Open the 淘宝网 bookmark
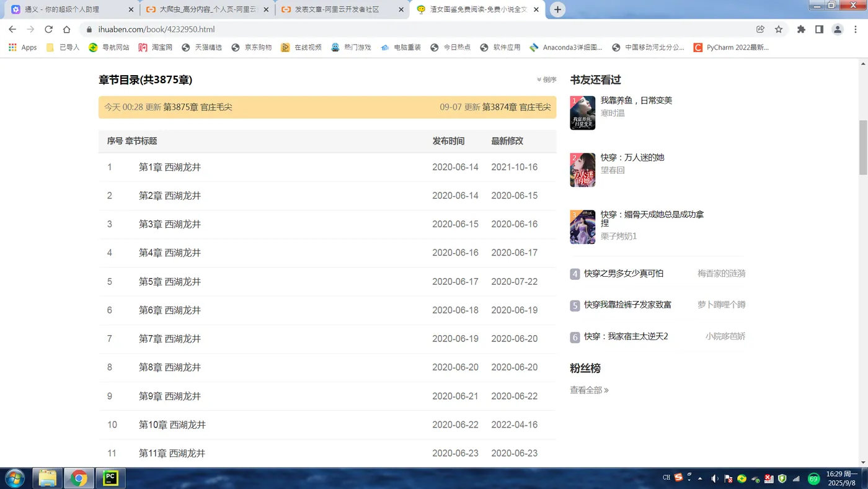This screenshot has width=868, height=489. 156,47
